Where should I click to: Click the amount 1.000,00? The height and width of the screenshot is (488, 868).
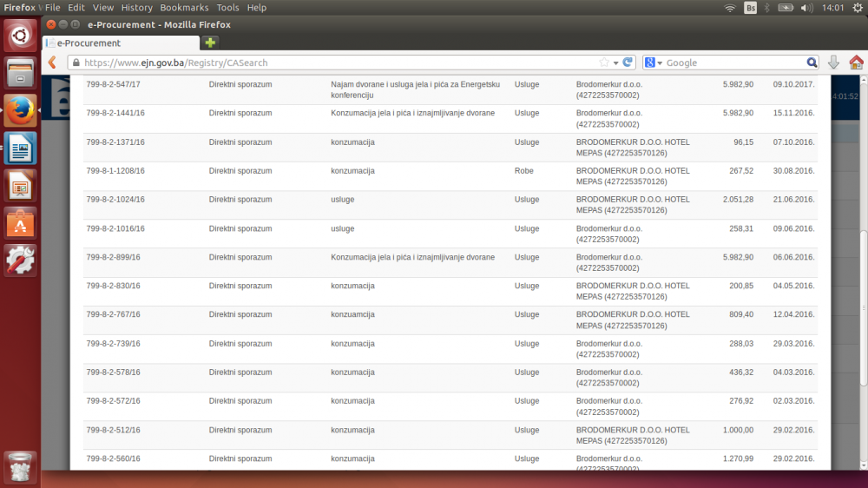click(738, 430)
